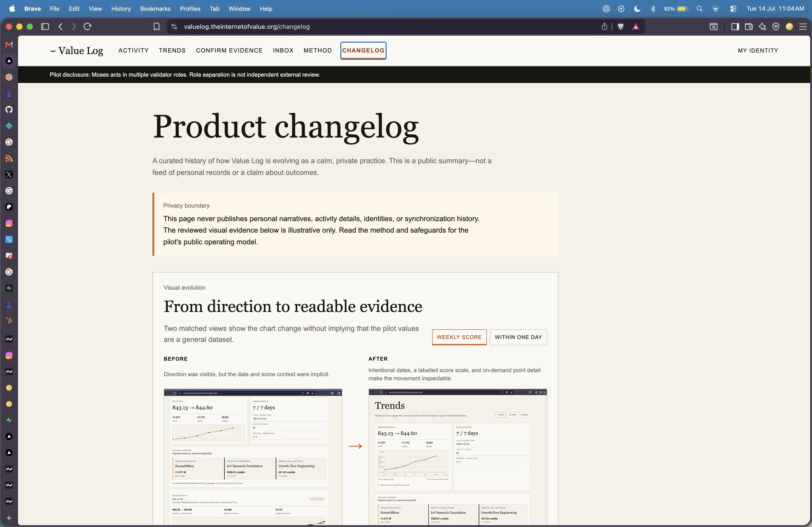
Task: Toggle the Do Not Disturb moon icon
Action: pos(637,9)
